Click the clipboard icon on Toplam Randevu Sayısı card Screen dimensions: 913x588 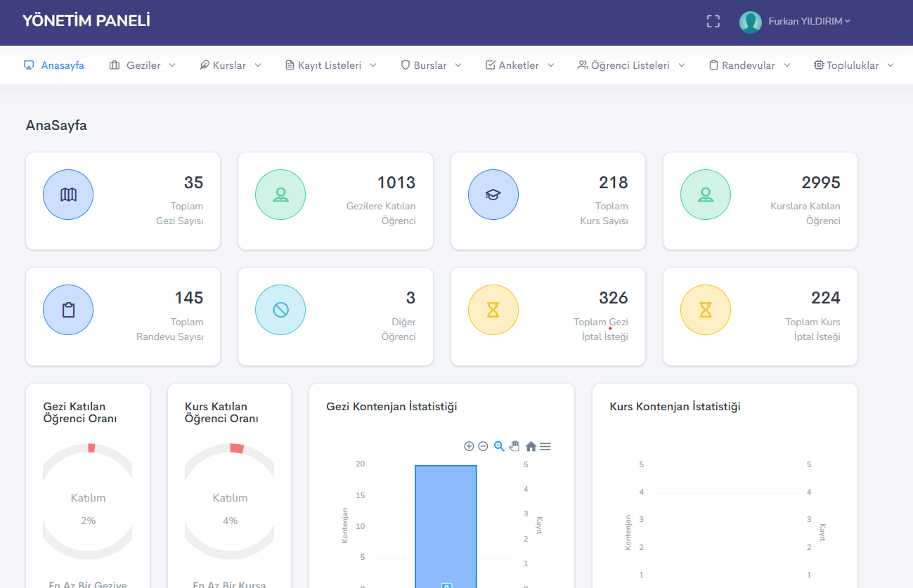[x=68, y=310]
